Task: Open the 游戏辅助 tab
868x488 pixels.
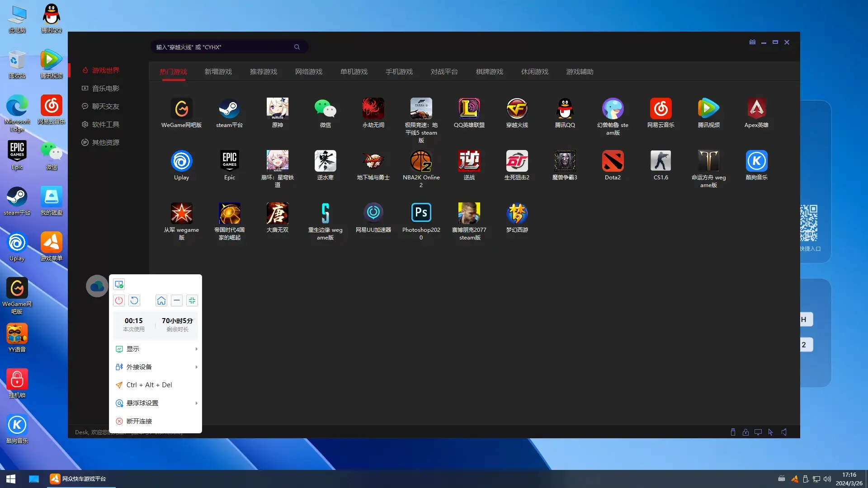Action: [580, 72]
